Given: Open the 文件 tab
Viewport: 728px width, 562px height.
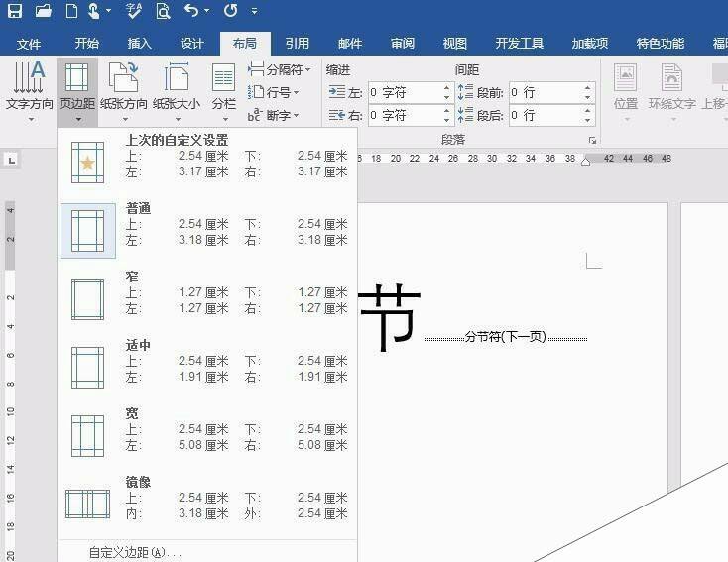Looking at the screenshot, I should tap(29, 44).
